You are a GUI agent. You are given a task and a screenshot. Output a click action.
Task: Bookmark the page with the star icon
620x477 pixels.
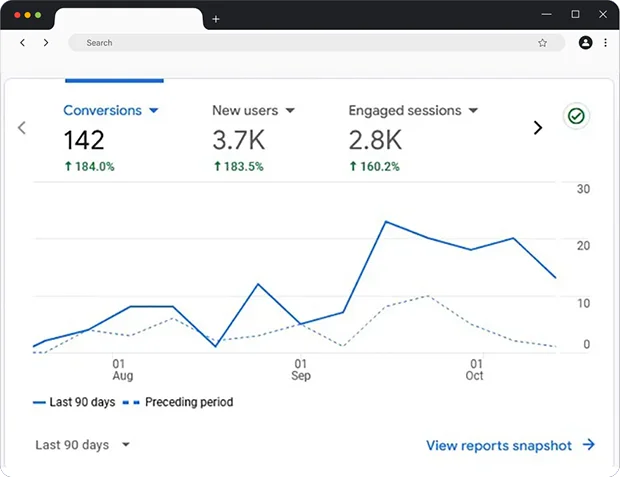point(542,43)
